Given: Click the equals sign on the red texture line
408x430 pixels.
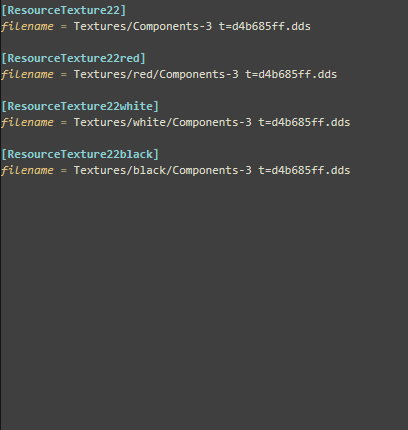Looking at the screenshot, I should click(63, 75).
